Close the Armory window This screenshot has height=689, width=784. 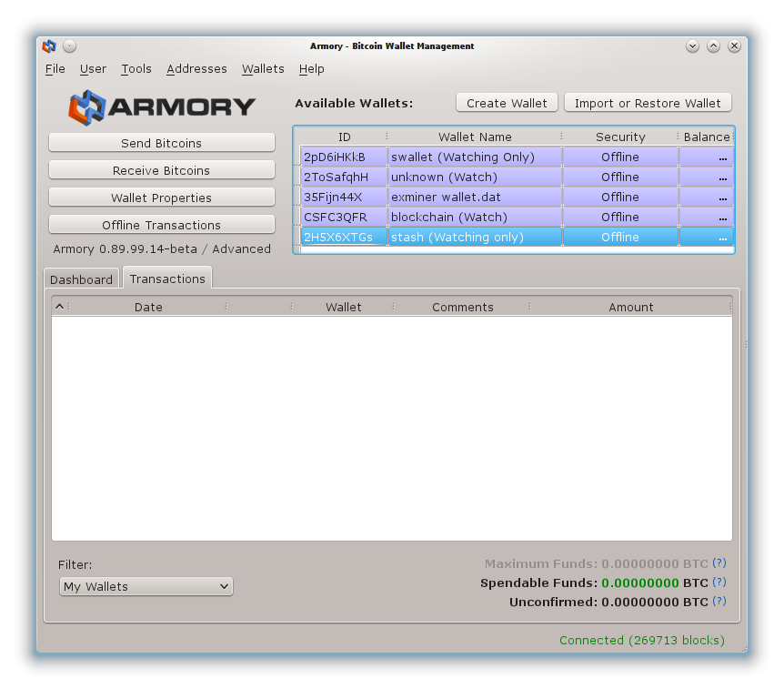tap(734, 46)
